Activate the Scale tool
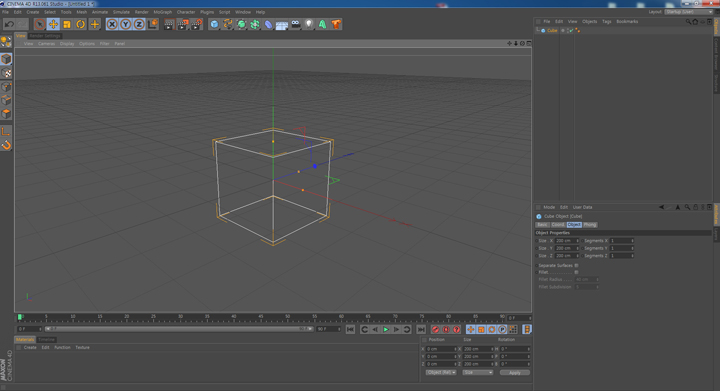Screen dimensions: 720x391 click(67, 24)
